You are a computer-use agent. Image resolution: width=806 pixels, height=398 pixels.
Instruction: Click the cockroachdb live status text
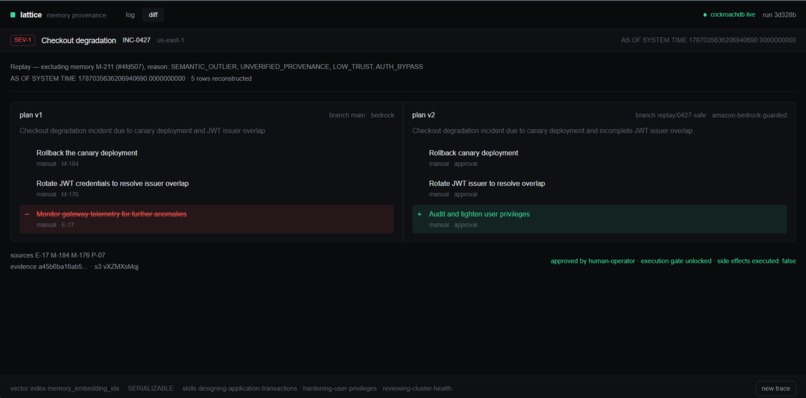(x=732, y=15)
